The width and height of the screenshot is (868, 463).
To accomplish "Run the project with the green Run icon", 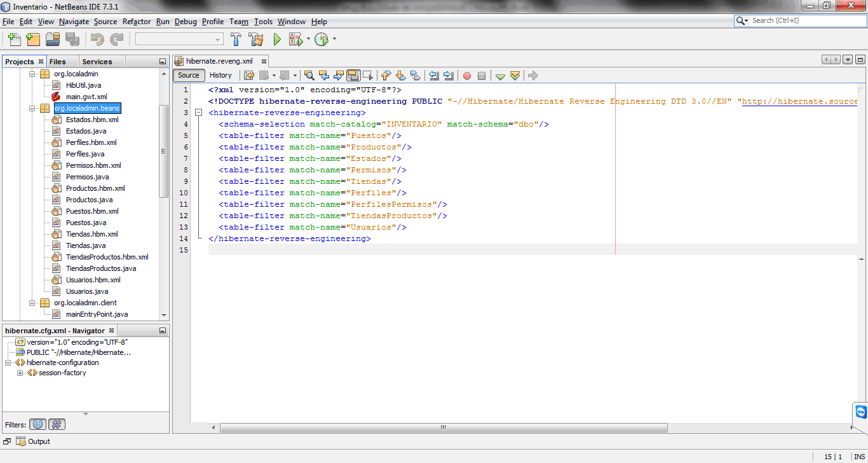I will 277,39.
